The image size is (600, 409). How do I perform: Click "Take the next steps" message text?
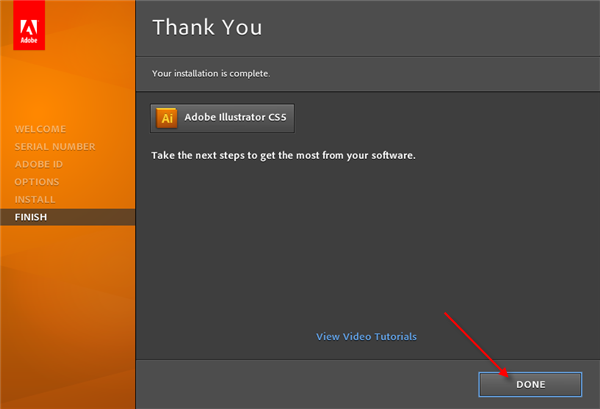283,155
